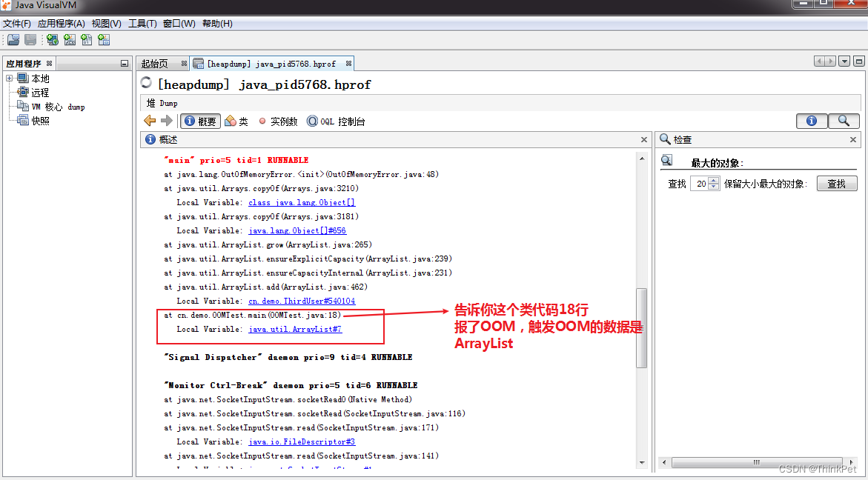The height and width of the screenshot is (480, 868).
Task: Open the 工具(T) menu
Action: point(142,23)
